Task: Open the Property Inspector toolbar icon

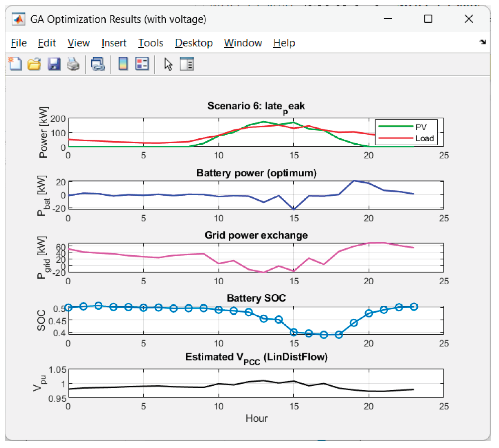Action: 187,63
